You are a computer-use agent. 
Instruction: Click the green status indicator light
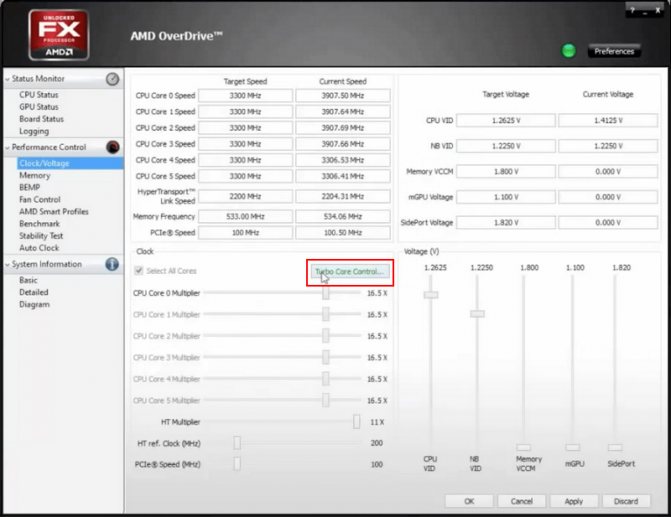point(568,51)
